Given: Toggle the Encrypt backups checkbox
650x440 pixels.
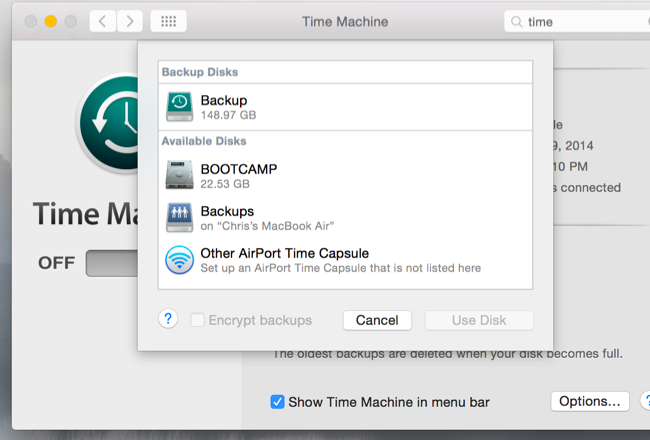Looking at the screenshot, I should click(197, 320).
